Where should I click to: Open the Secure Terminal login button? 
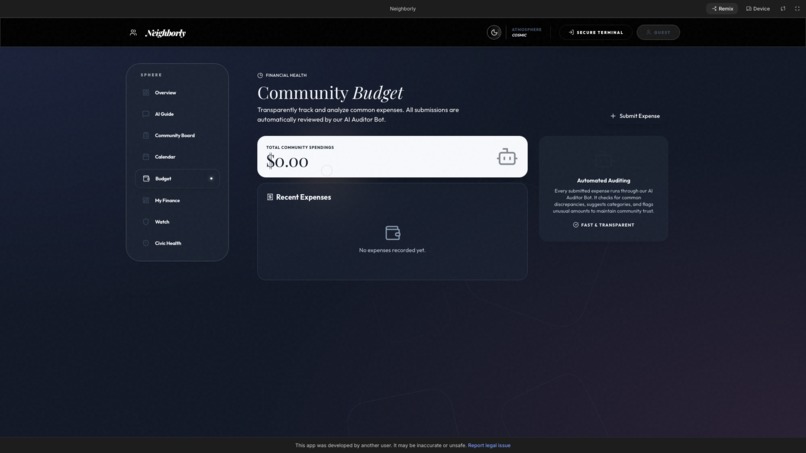[596, 32]
